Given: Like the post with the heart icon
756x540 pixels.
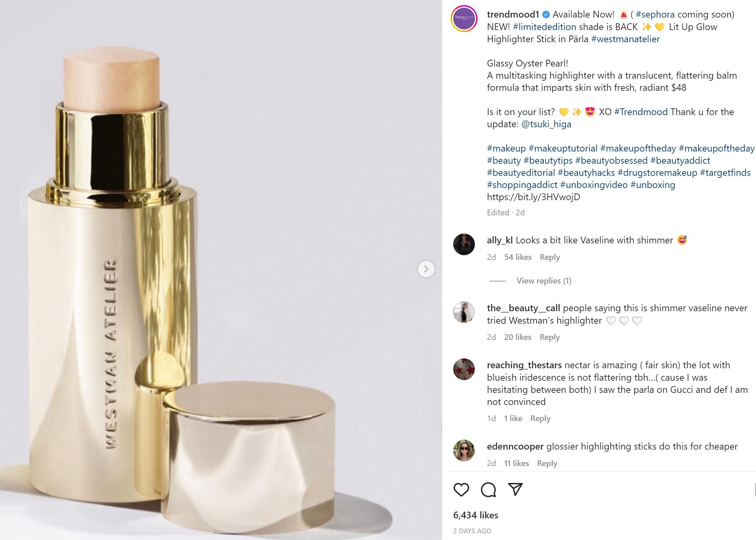Looking at the screenshot, I should click(x=461, y=490).
